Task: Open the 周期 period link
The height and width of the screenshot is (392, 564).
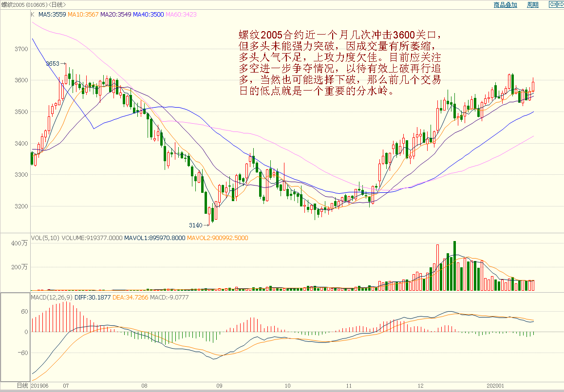Action: pyautogui.click(x=533, y=5)
